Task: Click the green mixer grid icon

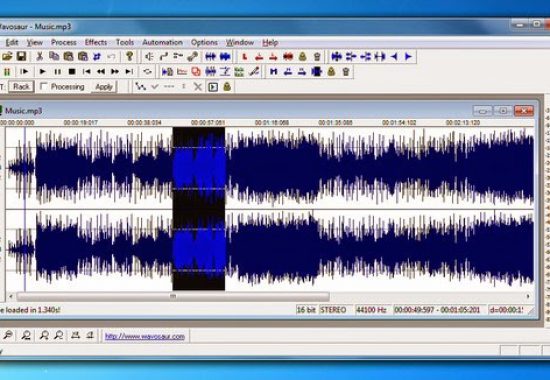Action: (x=239, y=72)
